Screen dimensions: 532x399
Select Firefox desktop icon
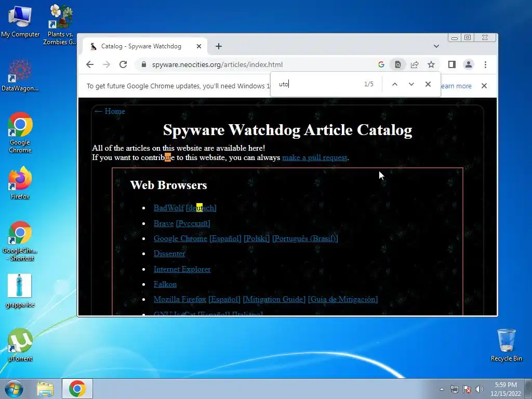[x=20, y=182]
